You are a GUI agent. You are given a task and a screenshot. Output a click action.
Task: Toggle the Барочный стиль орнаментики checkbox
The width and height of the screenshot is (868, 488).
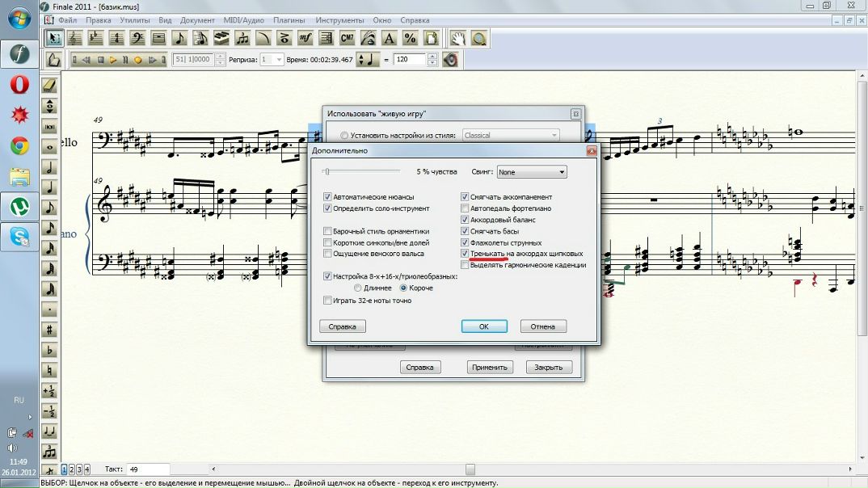(327, 231)
